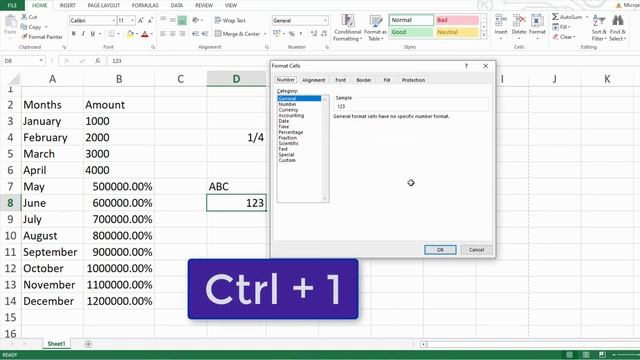
Task: Open the font size dropdown
Action: pos(132,20)
